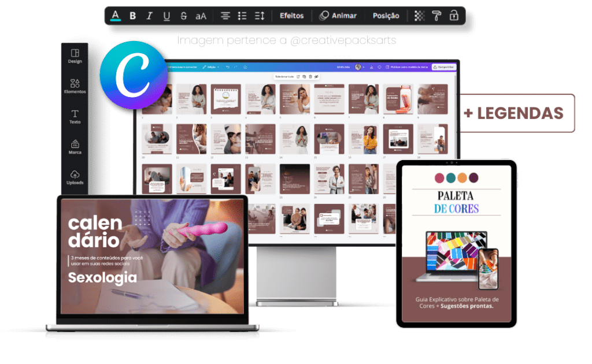
Task: Apply bulleted list formatting
Action: [x=242, y=16]
